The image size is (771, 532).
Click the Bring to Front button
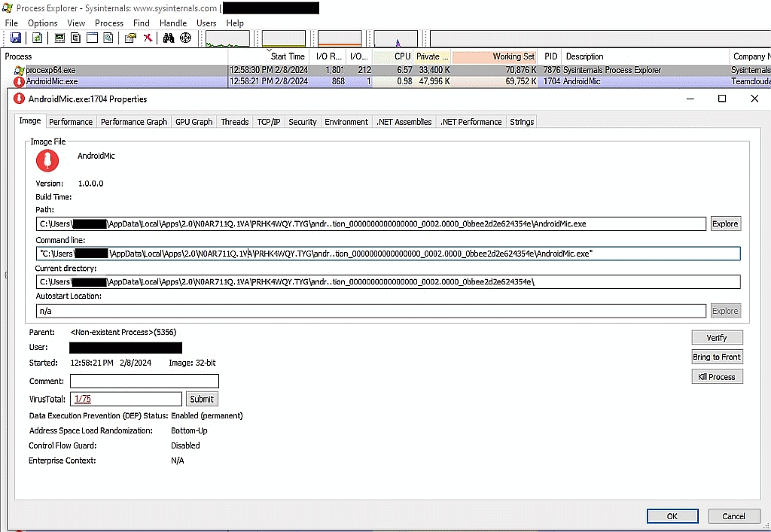717,357
